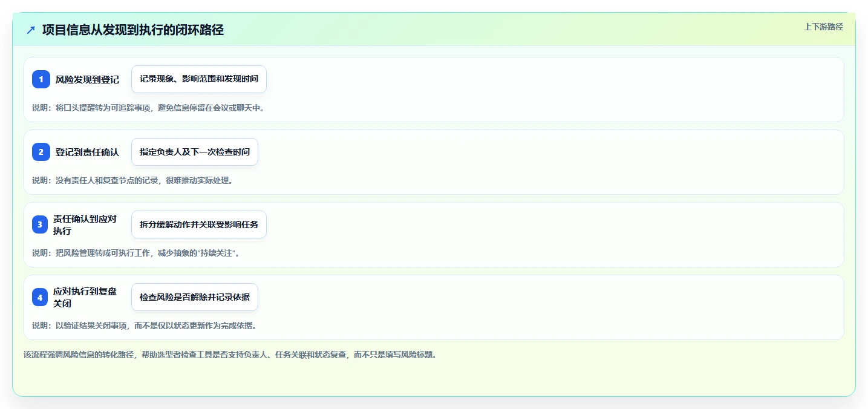Click the footer text 该流程强调风险信息的转化路径
The width and height of the screenshot is (868, 409).
pyautogui.click(x=80, y=355)
